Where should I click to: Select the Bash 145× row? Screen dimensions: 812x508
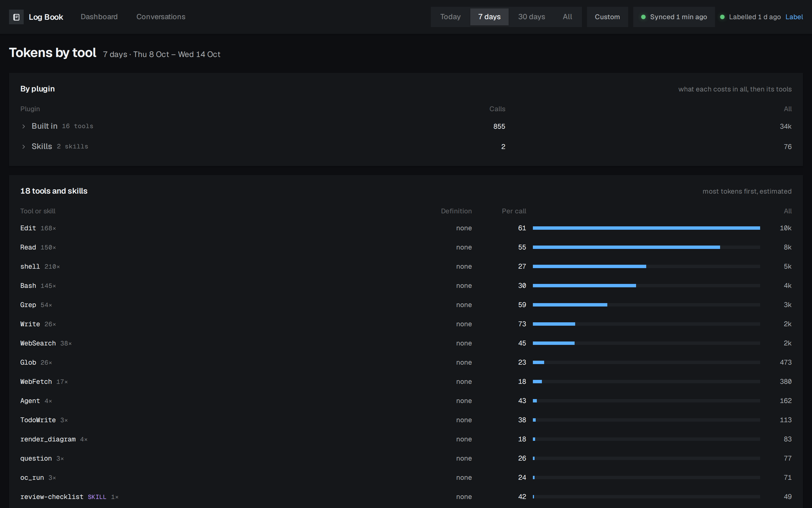[406, 286]
